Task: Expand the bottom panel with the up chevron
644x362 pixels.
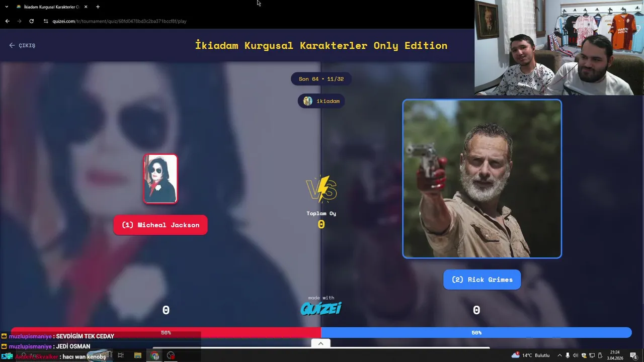Action: coord(320,343)
